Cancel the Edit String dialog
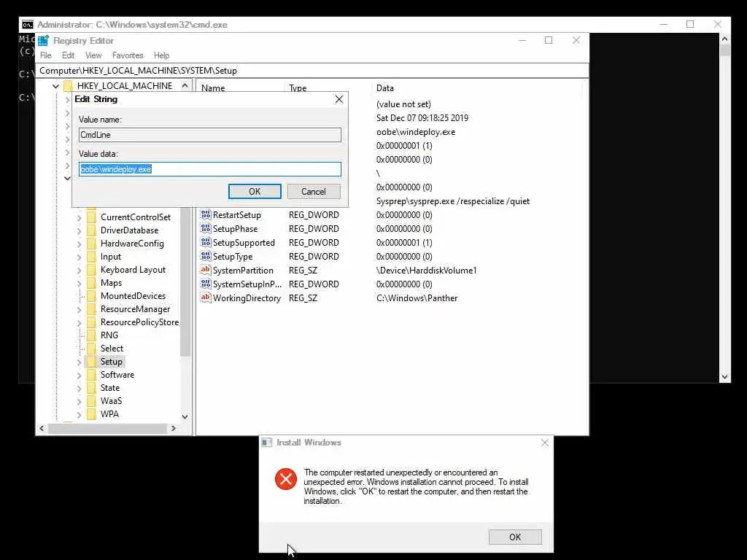Image resolution: width=747 pixels, height=560 pixels. coord(314,192)
